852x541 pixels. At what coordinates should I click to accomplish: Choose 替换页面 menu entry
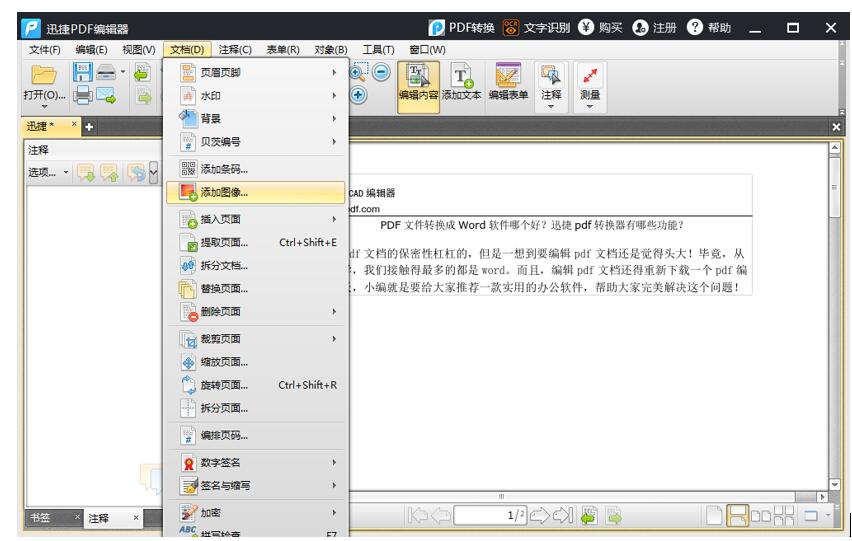click(x=255, y=288)
